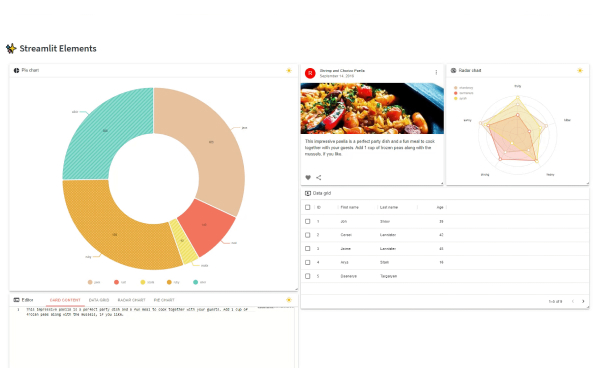
Task: Check the select-all checkbox in grid header
Action: click(308, 207)
